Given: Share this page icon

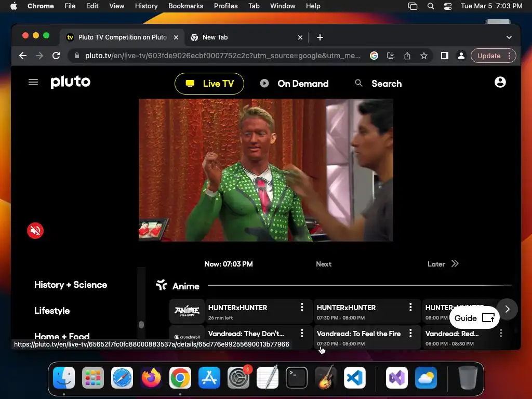Looking at the screenshot, I should click(407, 56).
